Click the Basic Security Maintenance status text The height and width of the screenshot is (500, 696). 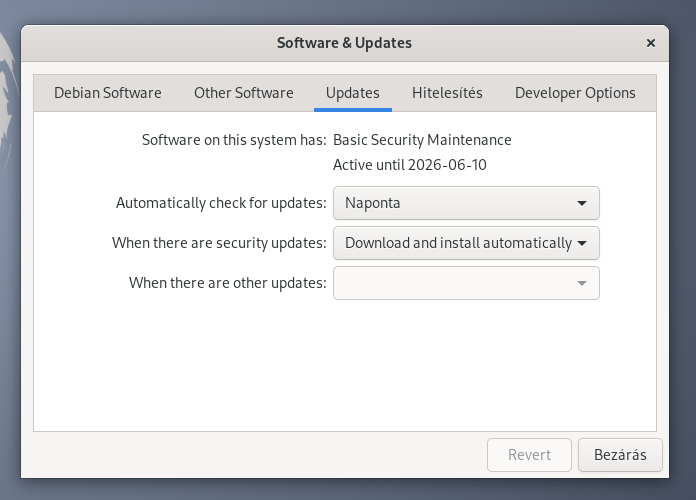click(x=422, y=140)
